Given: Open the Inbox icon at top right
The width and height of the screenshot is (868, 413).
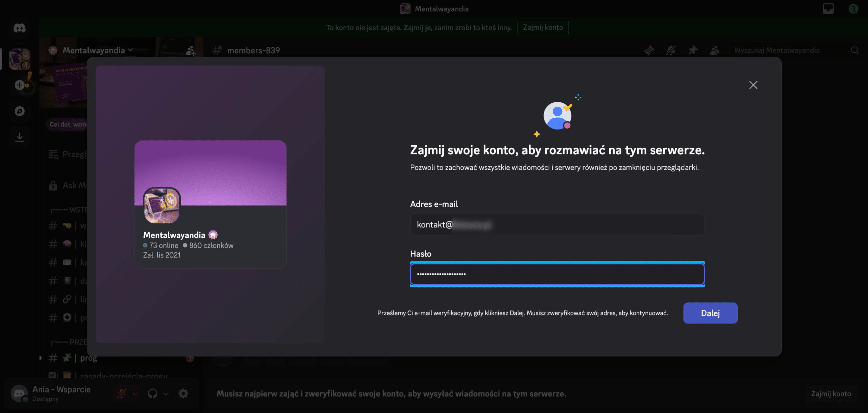Looking at the screenshot, I should (x=828, y=8).
